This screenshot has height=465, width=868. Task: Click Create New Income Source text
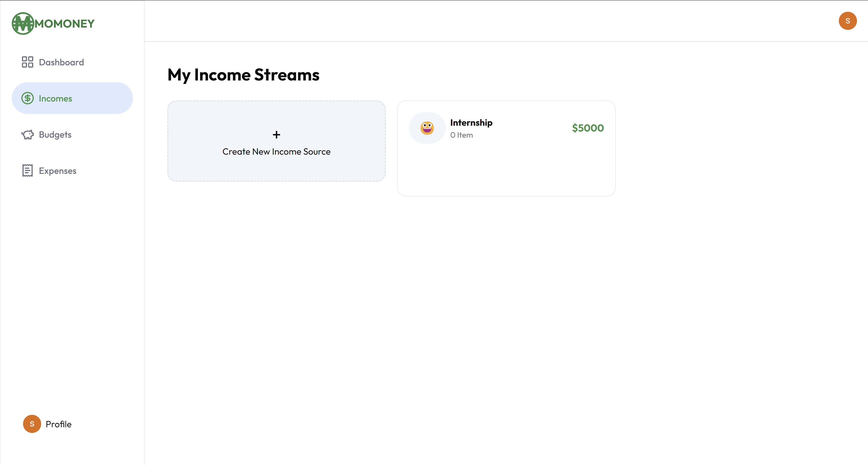coord(276,152)
